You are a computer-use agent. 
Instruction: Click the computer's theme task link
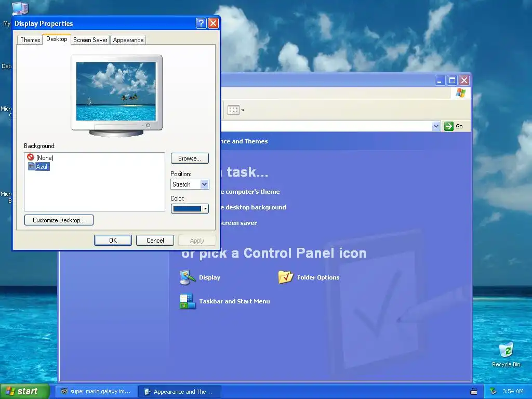250,192
